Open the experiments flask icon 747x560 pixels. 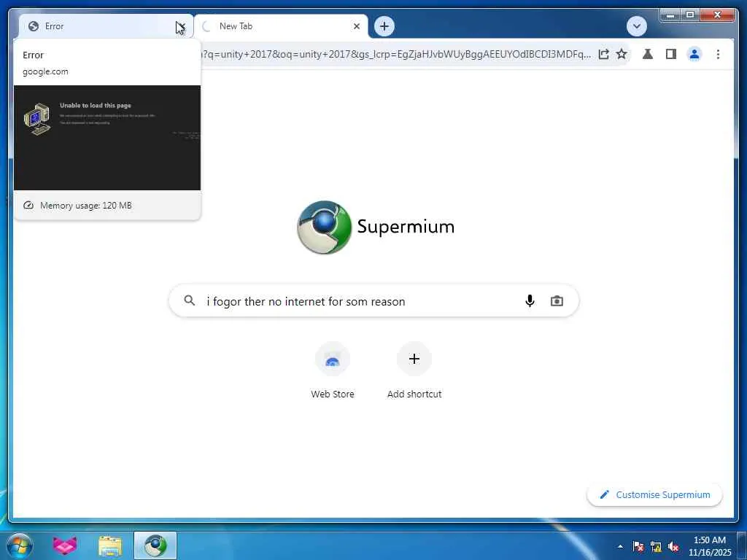(648, 54)
